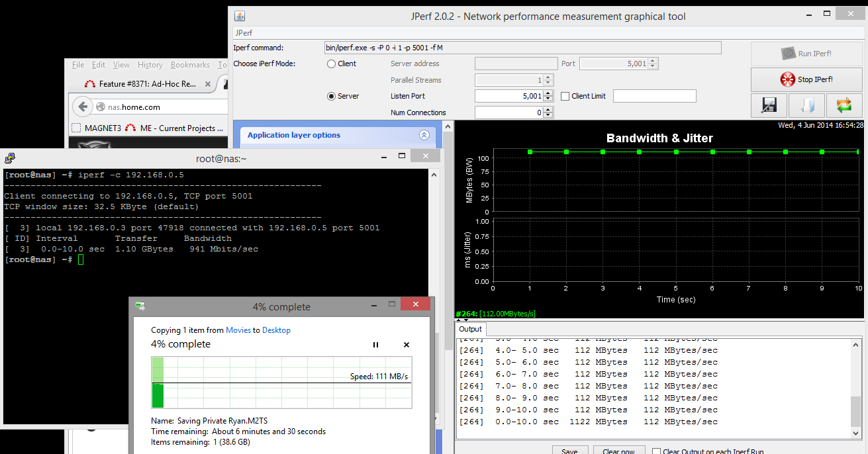Click the Iperf command text field
Image resolution: width=868 pixels, height=454 pixels.
(522, 48)
